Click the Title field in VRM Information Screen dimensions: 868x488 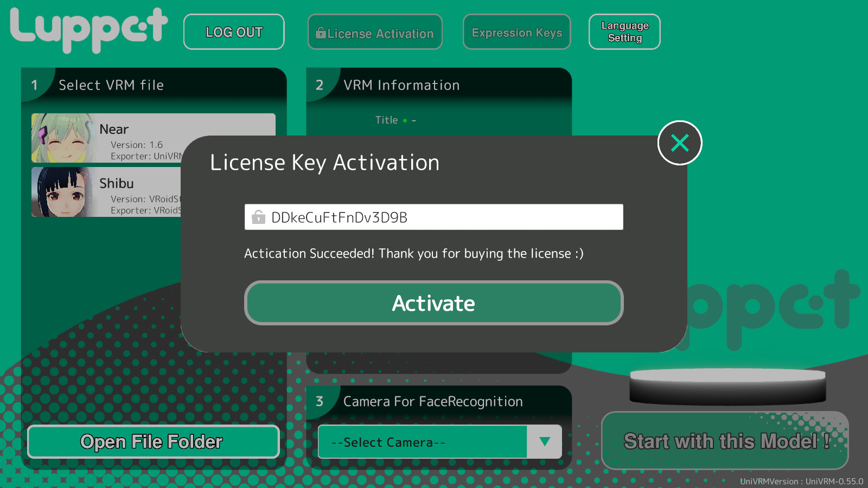click(x=395, y=120)
